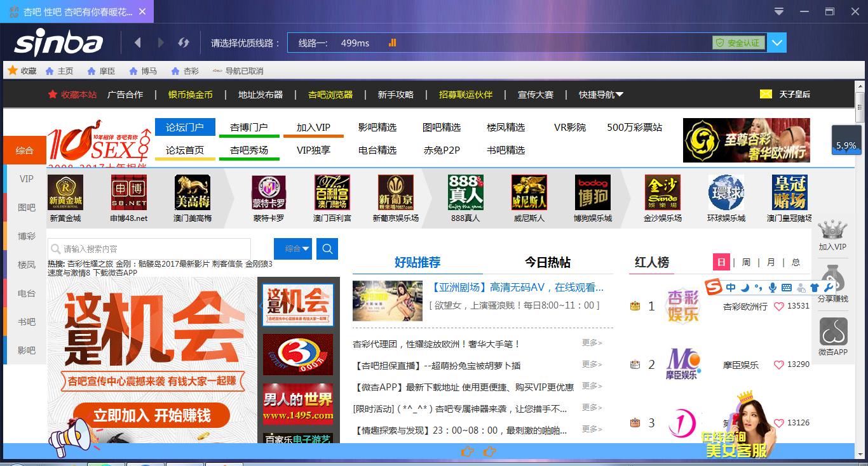Open the 500万彩票站 tab
Image resolution: width=868 pixels, height=466 pixels.
pos(635,127)
